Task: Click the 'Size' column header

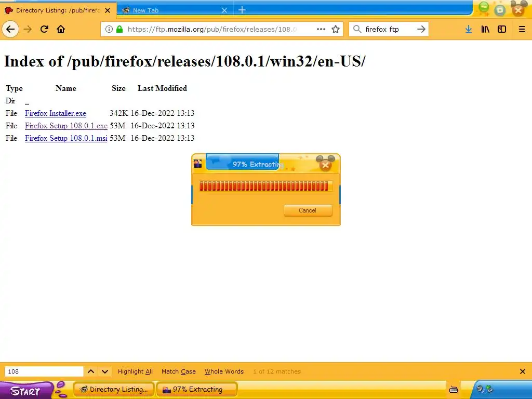Action: coord(119,88)
